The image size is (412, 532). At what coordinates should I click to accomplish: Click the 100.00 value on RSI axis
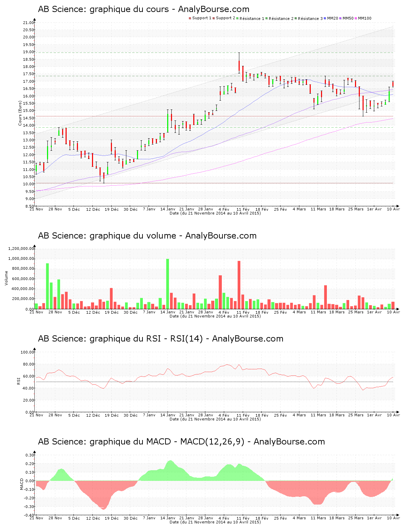27,352
